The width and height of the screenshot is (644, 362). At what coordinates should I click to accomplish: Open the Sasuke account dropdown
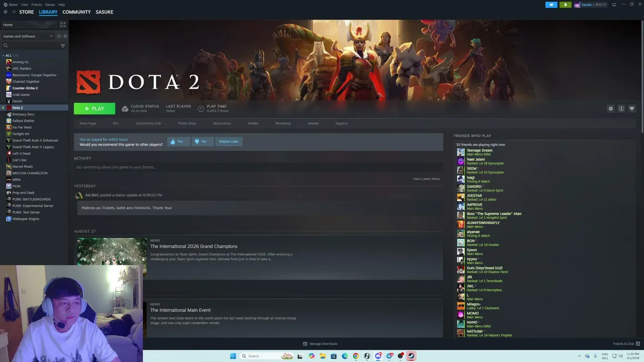590,5
